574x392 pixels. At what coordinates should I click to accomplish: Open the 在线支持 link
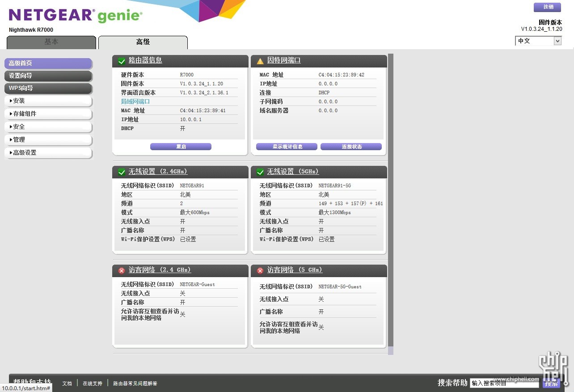(93, 384)
